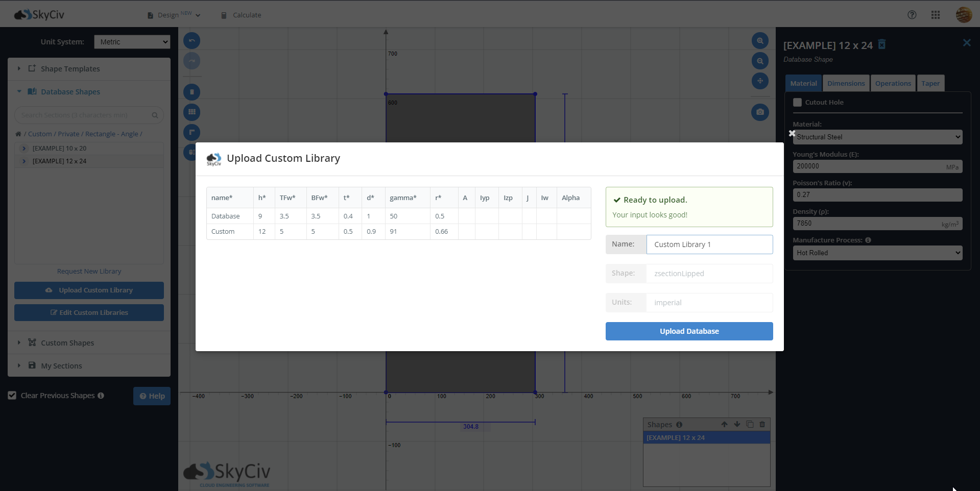The width and height of the screenshot is (980, 491).
Task: Uncheck Clear Previous Shapes
Action: click(x=12, y=396)
